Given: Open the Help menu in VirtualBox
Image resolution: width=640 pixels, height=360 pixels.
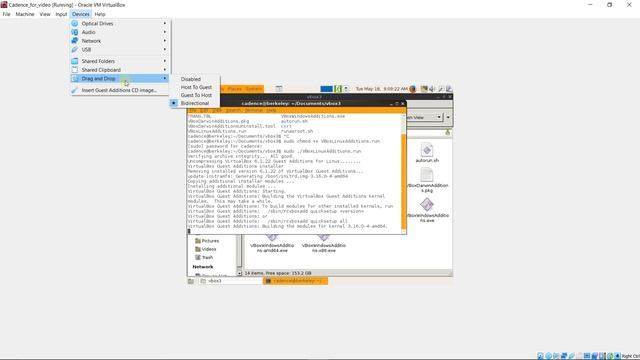Looking at the screenshot, I should point(100,14).
